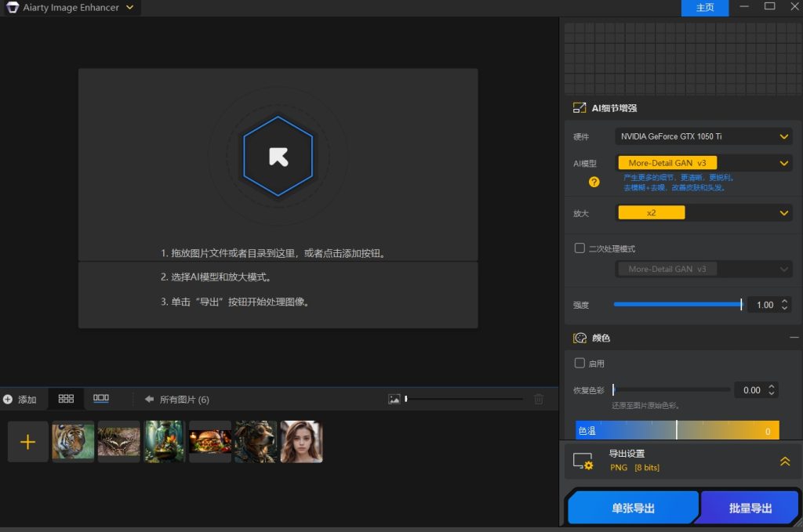Image resolution: width=803 pixels, height=532 pixels.
Task: Click the trash icon to clear images
Action: 539,399
